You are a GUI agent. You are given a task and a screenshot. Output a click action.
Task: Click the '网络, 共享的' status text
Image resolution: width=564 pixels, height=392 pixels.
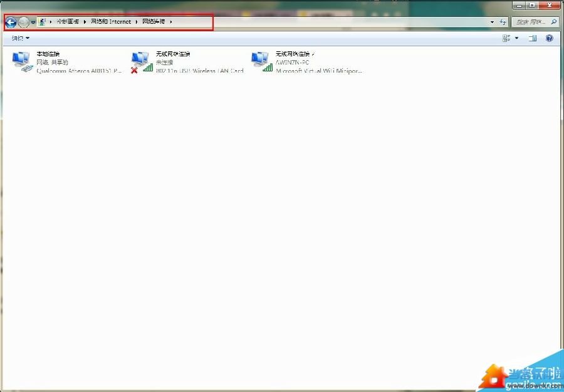coord(52,63)
